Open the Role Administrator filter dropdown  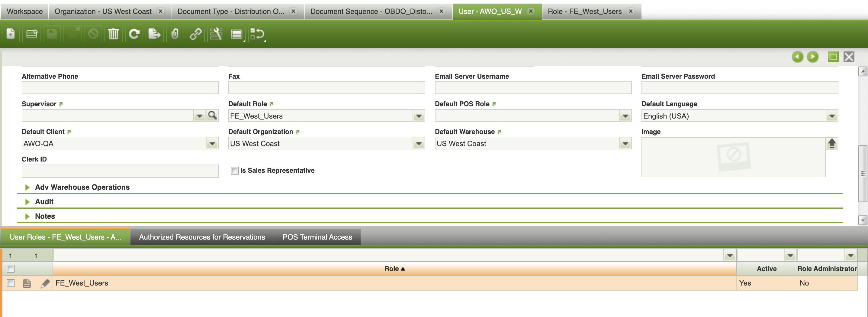point(850,256)
